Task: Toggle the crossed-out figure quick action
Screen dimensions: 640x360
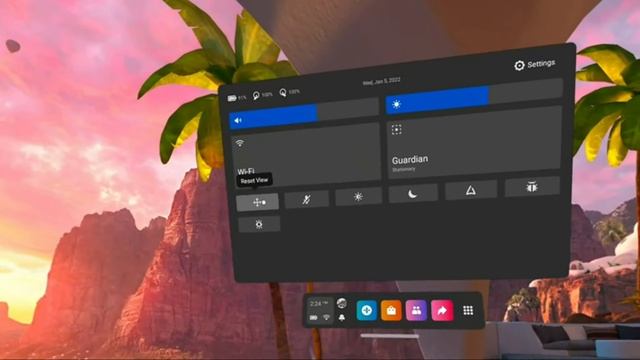Action: tap(307, 199)
